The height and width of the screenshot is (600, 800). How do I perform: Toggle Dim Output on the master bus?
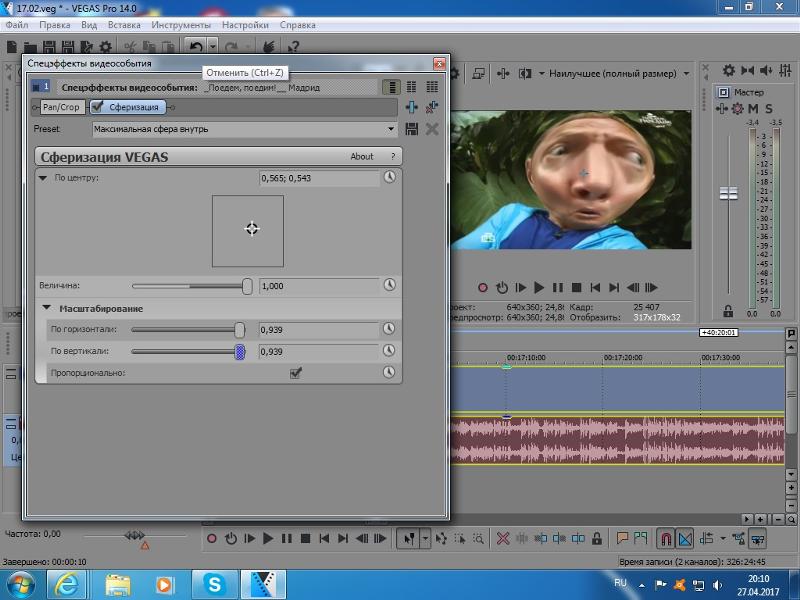(x=766, y=70)
